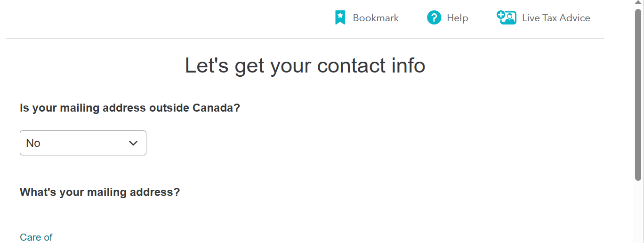
Task: Click the Help question mark icon
Action: pyautogui.click(x=434, y=18)
